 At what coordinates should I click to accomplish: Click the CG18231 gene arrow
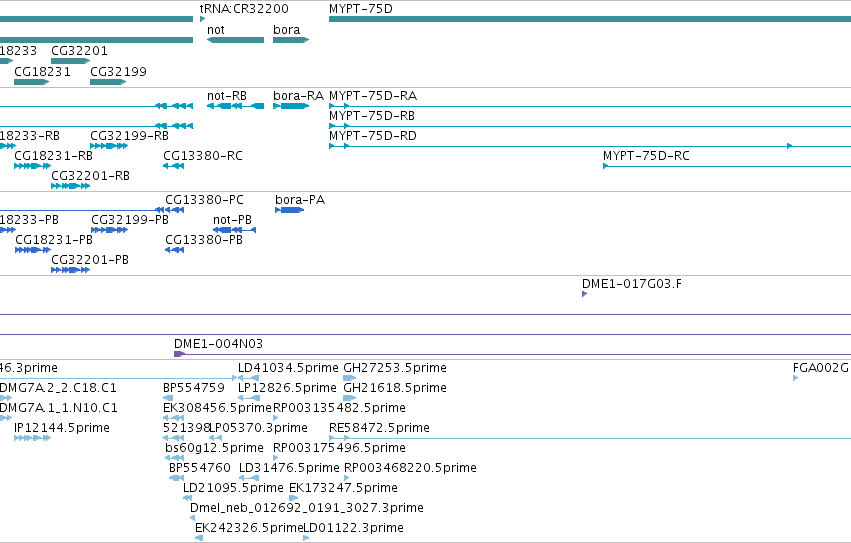[31, 82]
